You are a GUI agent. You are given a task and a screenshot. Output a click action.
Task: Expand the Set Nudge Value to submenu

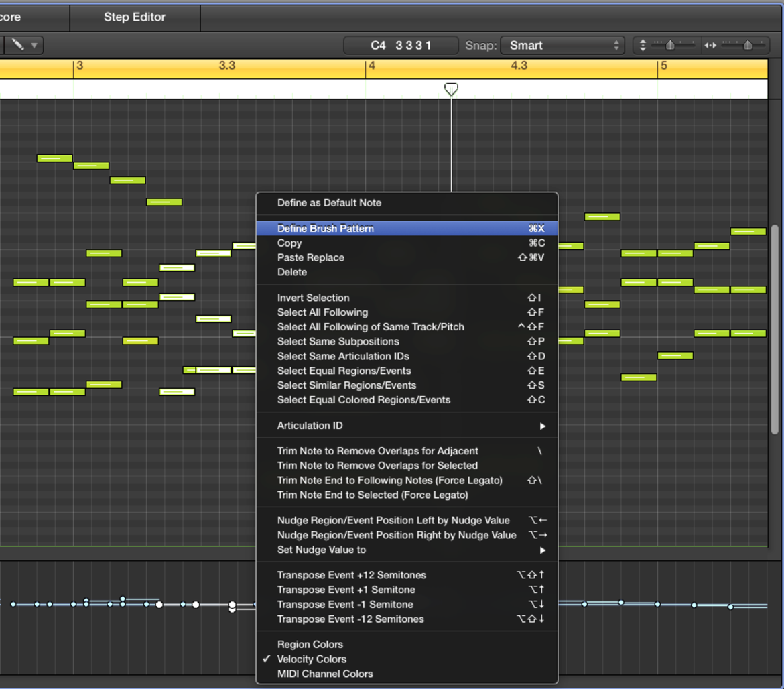pyautogui.click(x=407, y=550)
